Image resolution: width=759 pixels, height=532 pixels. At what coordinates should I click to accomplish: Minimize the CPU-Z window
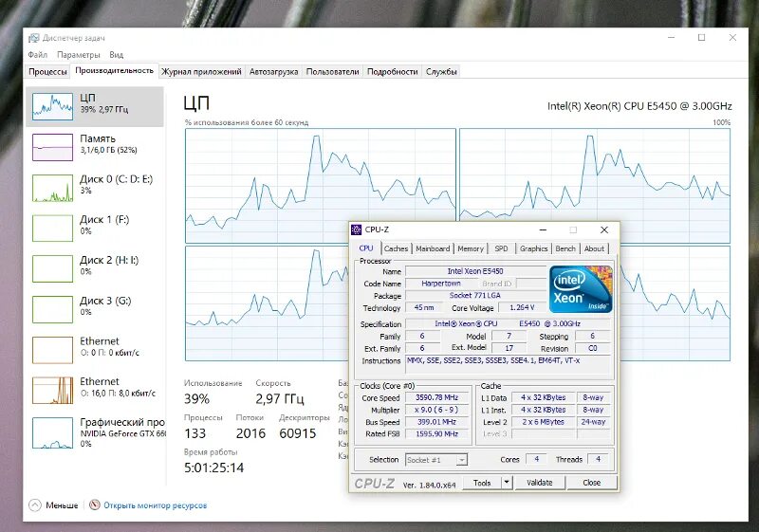[x=543, y=230]
